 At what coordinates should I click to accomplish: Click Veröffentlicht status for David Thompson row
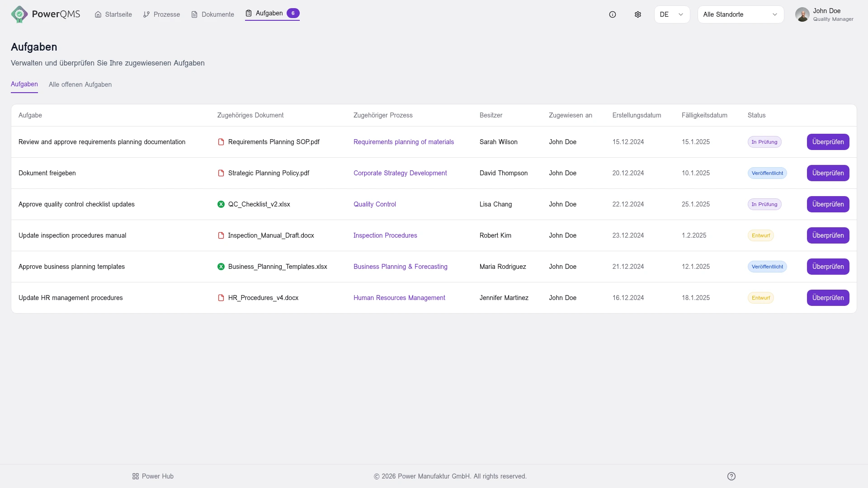(x=767, y=173)
